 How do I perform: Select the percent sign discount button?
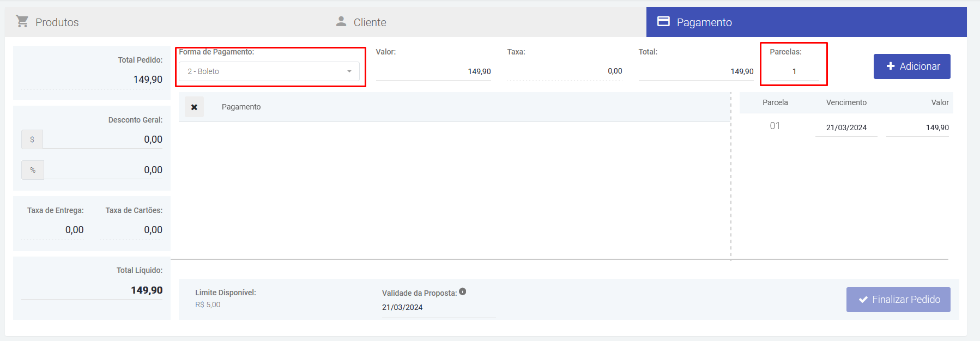point(33,170)
